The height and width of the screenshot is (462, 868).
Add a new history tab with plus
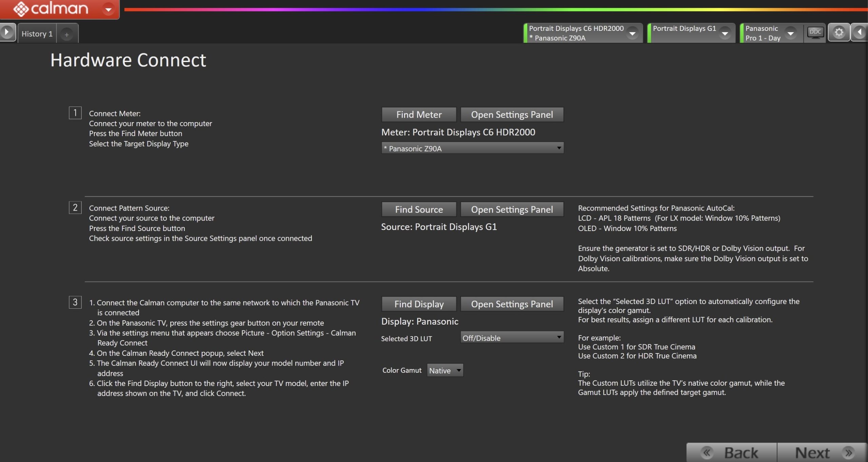[67, 34]
